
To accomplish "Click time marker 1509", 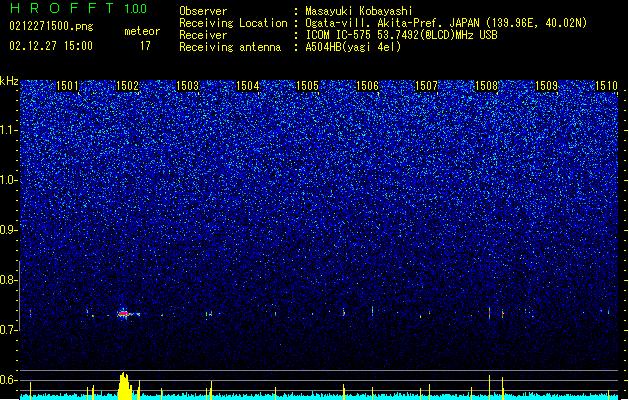I will (546, 86).
